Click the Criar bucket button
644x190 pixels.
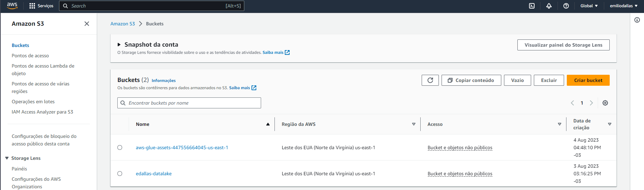pyautogui.click(x=588, y=80)
